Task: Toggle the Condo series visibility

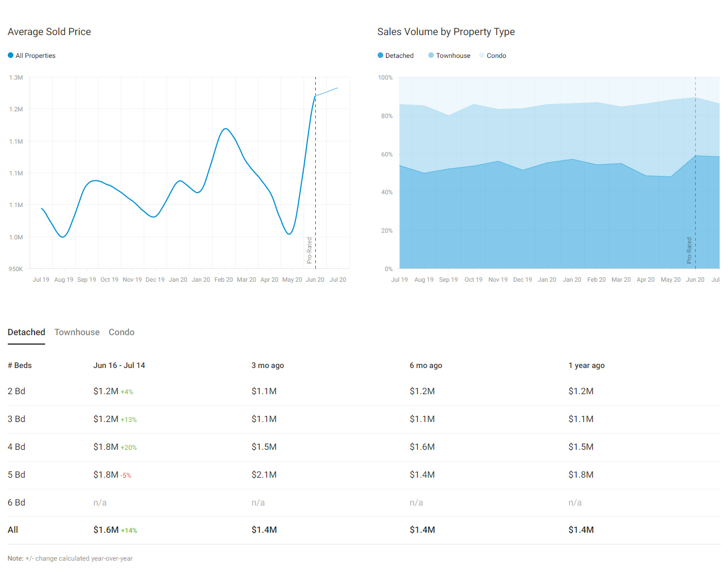Action: 492,55
